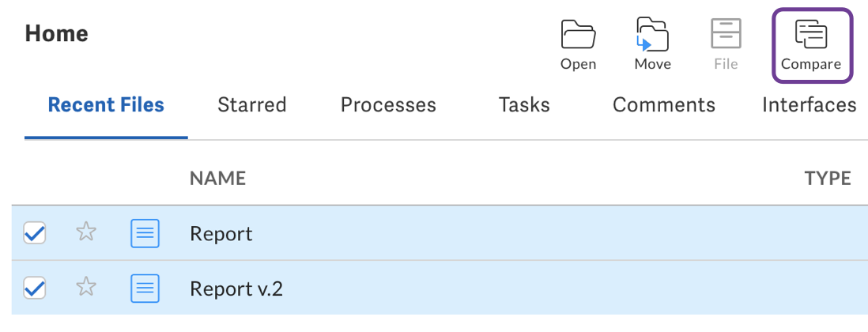Star the Report v.2 file
Screen dimensions: 868x332
(85, 288)
